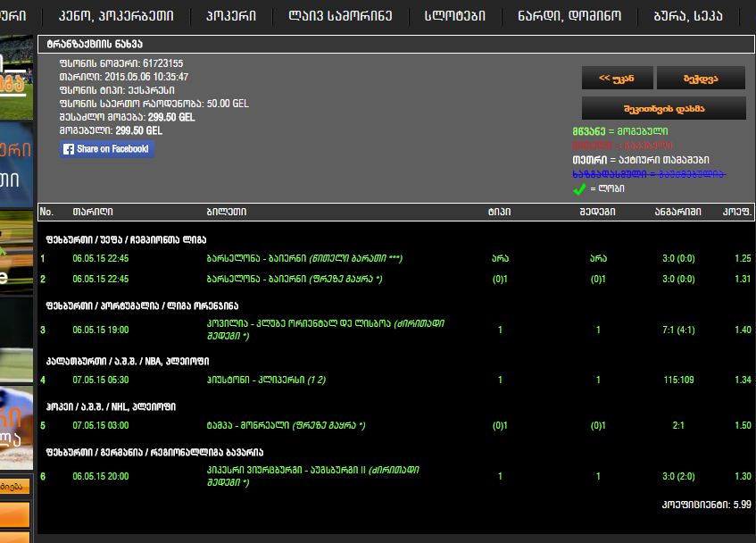The height and width of the screenshot is (543, 756).
Task: Go to the სლოტები tab
Action: [x=453, y=15]
